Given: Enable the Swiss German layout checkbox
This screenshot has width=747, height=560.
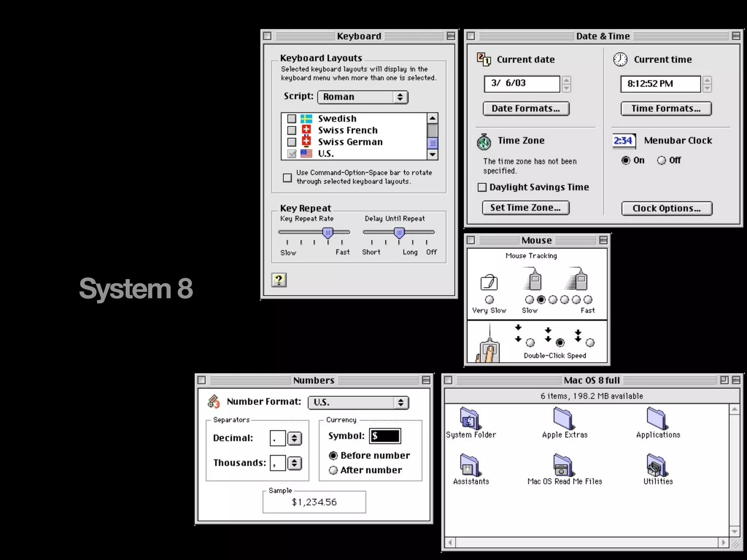Looking at the screenshot, I should (291, 142).
